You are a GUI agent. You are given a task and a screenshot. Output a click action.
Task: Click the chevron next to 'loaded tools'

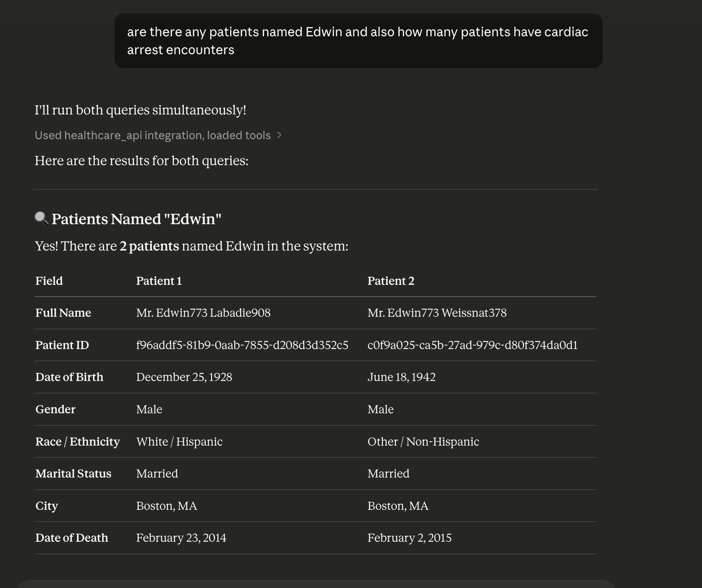[279, 136]
